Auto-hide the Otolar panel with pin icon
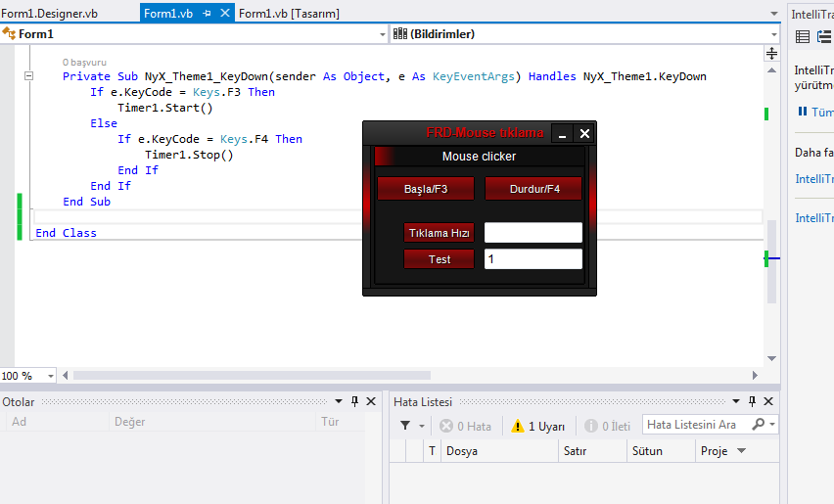The image size is (834, 504). click(x=354, y=401)
